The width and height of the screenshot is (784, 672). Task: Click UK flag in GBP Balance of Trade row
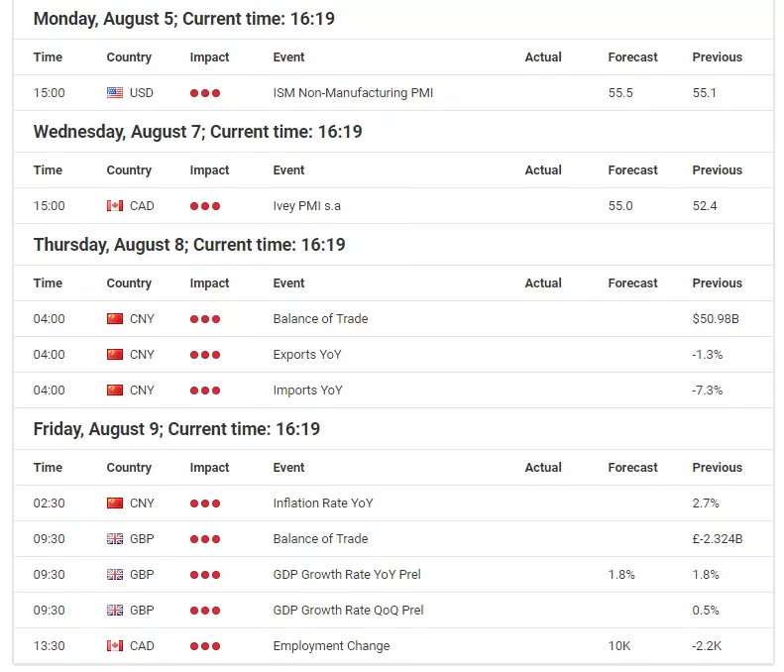[115, 539]
